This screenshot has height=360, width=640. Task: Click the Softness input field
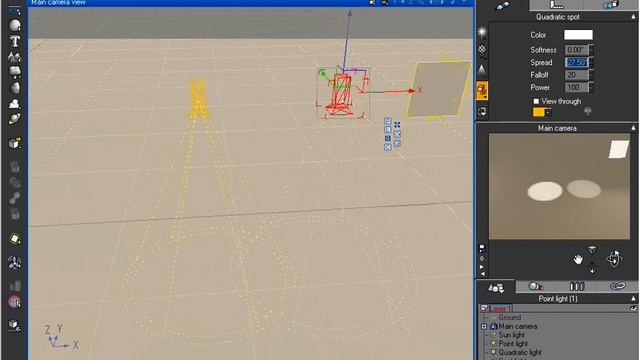tap(577, 50)
